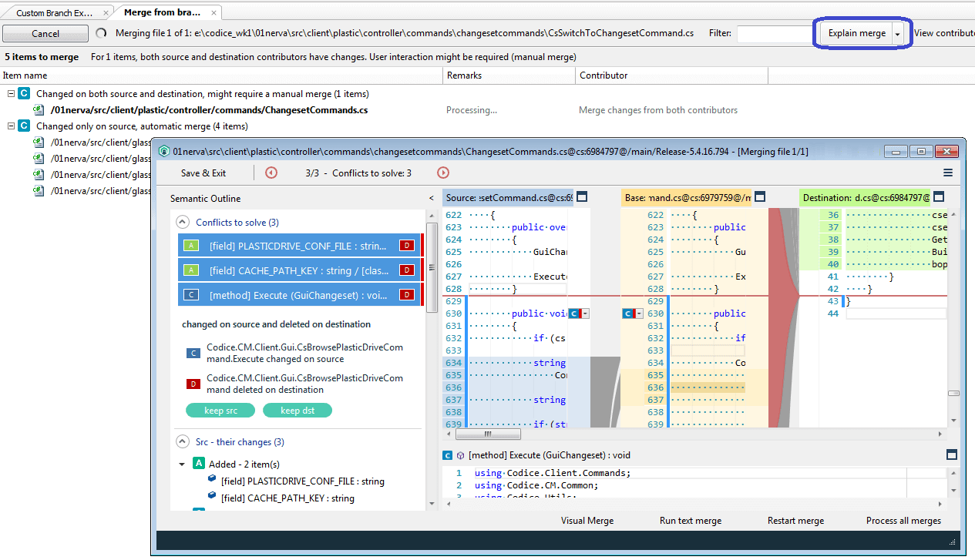
Task: Maximize the Destination pane view
Action: click(939, 196)
